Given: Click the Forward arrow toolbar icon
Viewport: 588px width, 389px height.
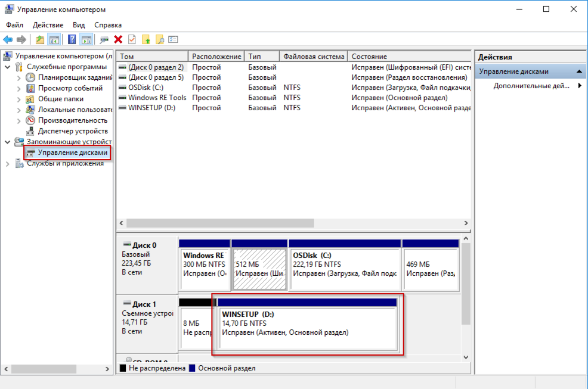Looking at the screenshot, I should (21, 39).
